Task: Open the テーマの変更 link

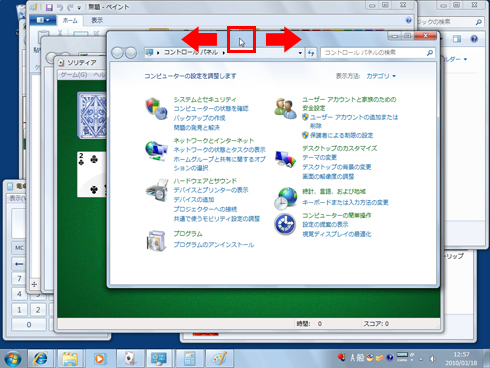Action: click(x=319, y=157)
